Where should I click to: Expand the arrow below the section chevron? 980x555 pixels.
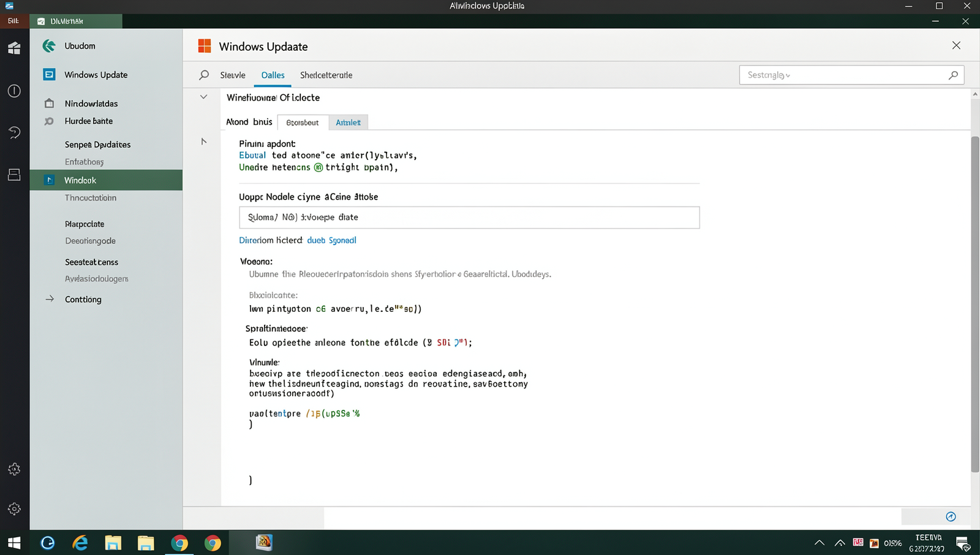pos(204,142)
